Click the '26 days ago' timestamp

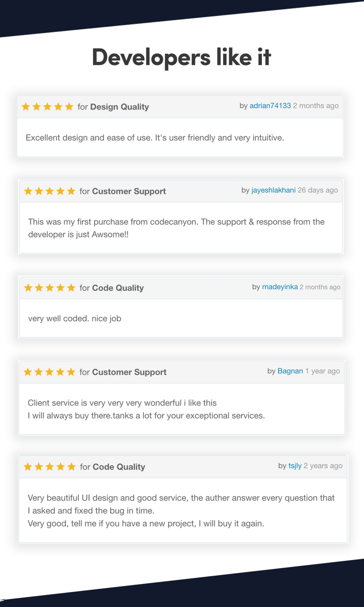[x=318, y=190]
